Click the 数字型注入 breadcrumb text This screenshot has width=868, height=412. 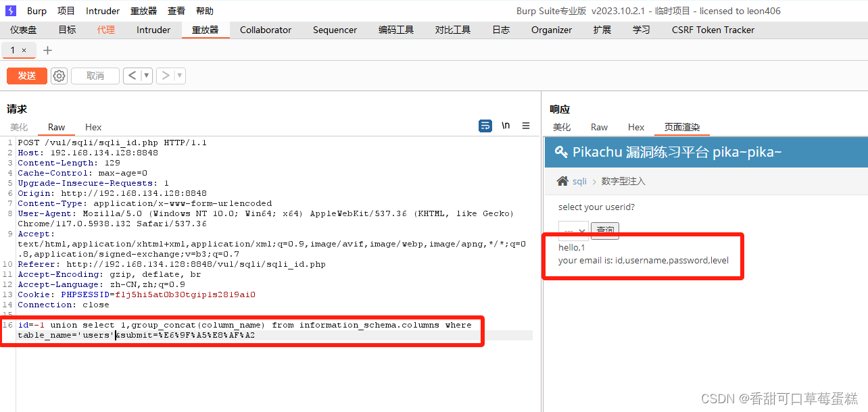[x=623, y=181]
